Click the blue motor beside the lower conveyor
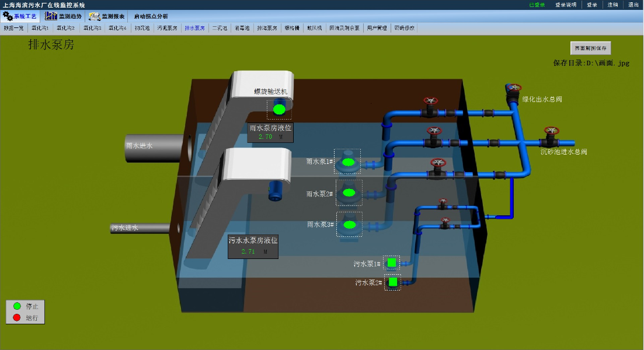 coord(275,191)
